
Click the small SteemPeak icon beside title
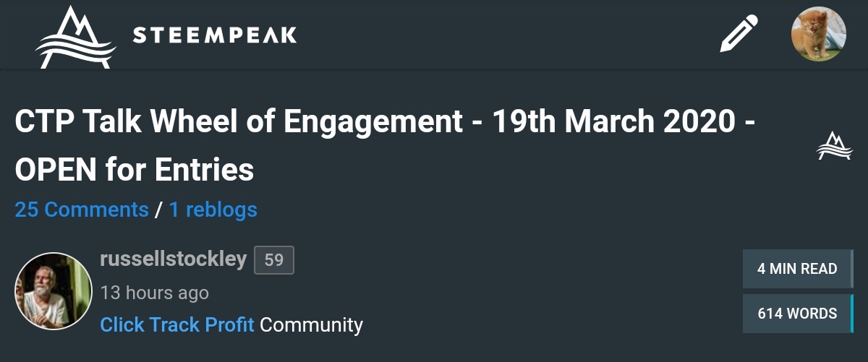coord(834,146)
